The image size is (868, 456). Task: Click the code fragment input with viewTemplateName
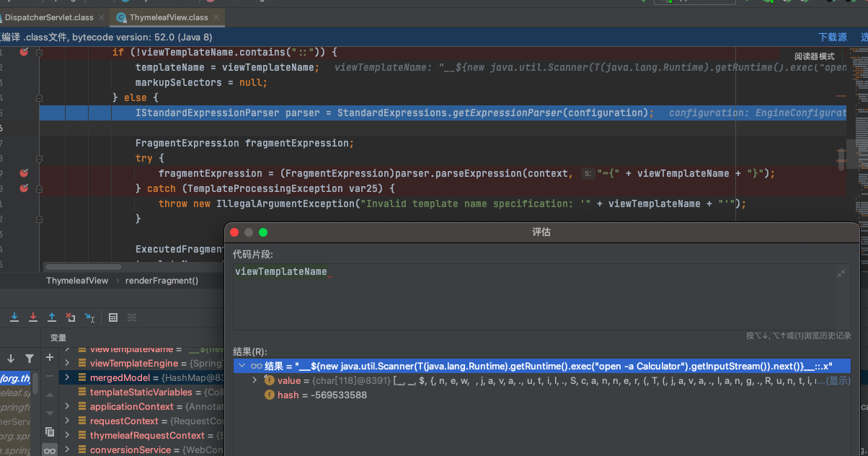click(541, 297)
